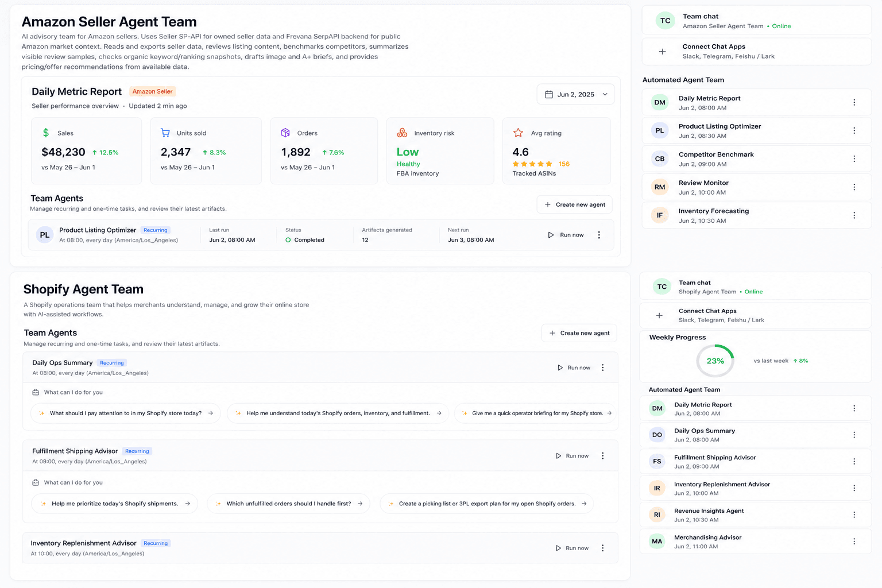Open Fulfillment Shipping Advisor in sidebar
The image size is (882, 588).
[755, 462]
